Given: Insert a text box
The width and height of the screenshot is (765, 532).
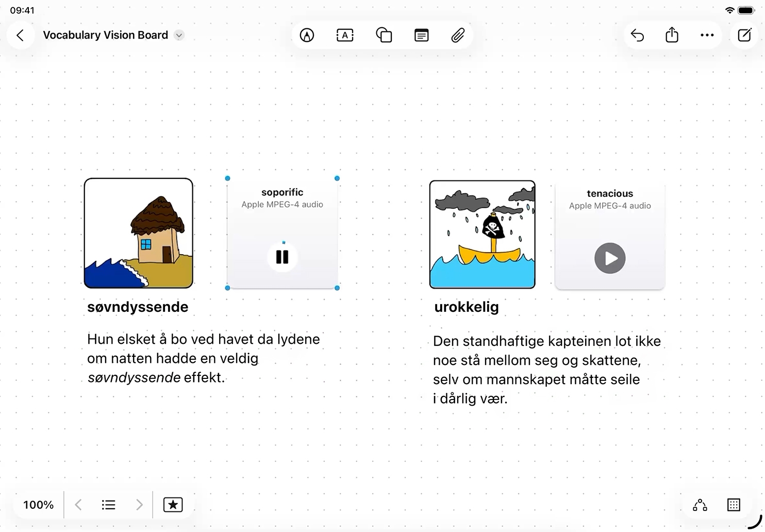Looking at the screenshot, I should (x=345, y=35).
